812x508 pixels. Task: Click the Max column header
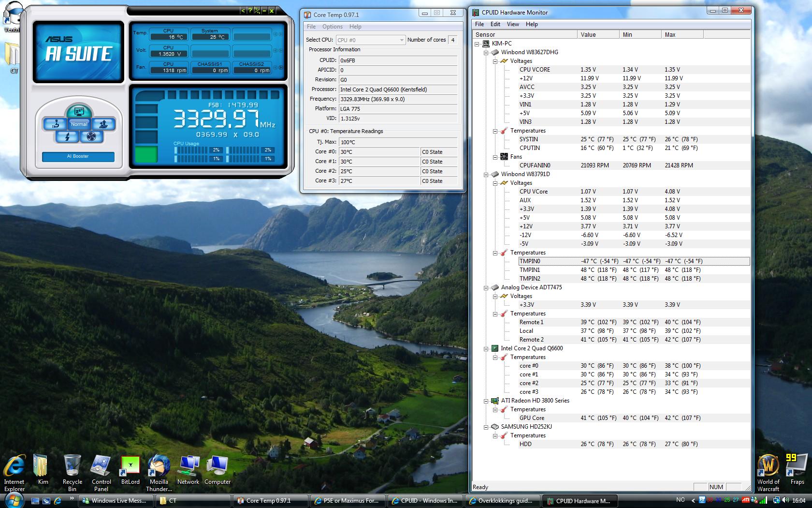point(682,34)
